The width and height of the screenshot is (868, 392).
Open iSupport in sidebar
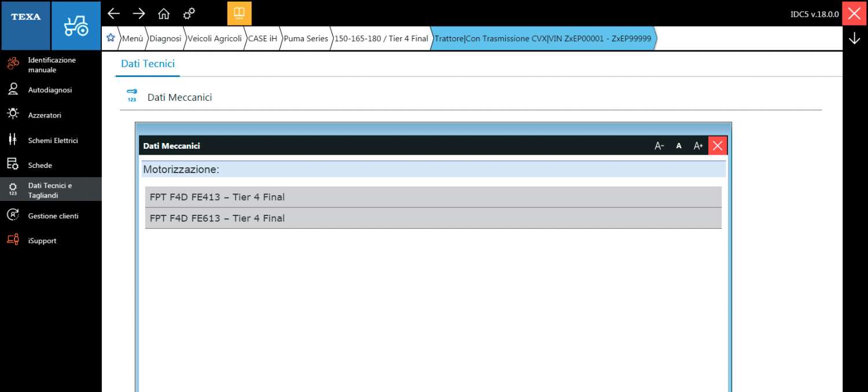[x=51, y=240]
